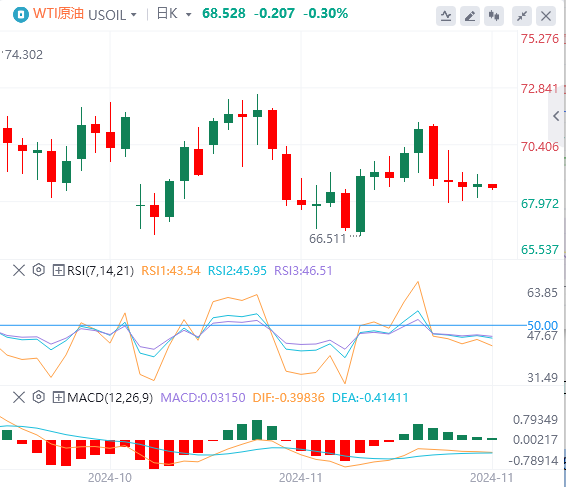The width and height of the screenshot is (566, 487).
Task: Click the current price 68.528
Action: coord(224,14)
